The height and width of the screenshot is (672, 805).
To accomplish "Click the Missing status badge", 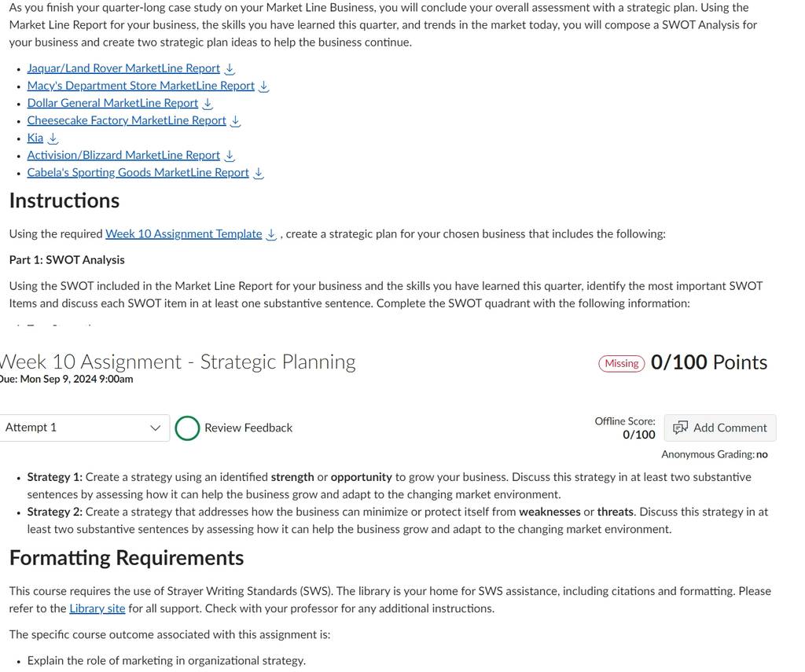I will (622, 363).
